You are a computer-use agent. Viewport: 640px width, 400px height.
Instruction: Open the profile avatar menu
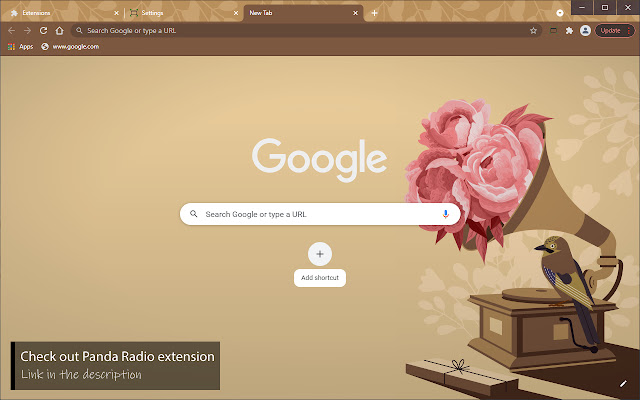(x=585, y=31)
